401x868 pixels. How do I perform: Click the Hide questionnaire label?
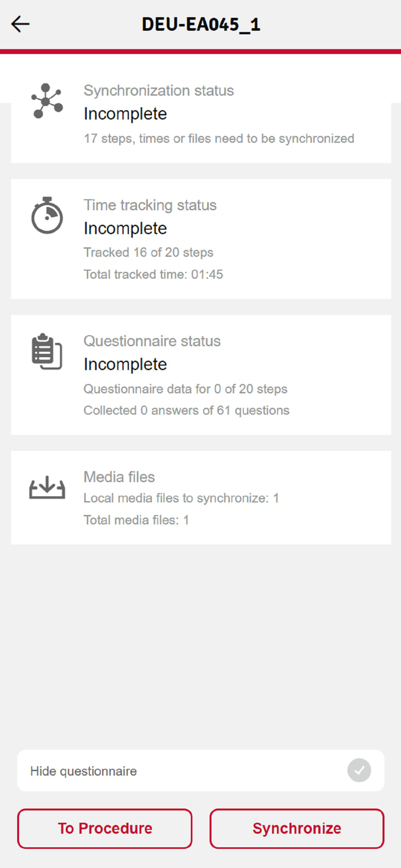tap(83, 771)
